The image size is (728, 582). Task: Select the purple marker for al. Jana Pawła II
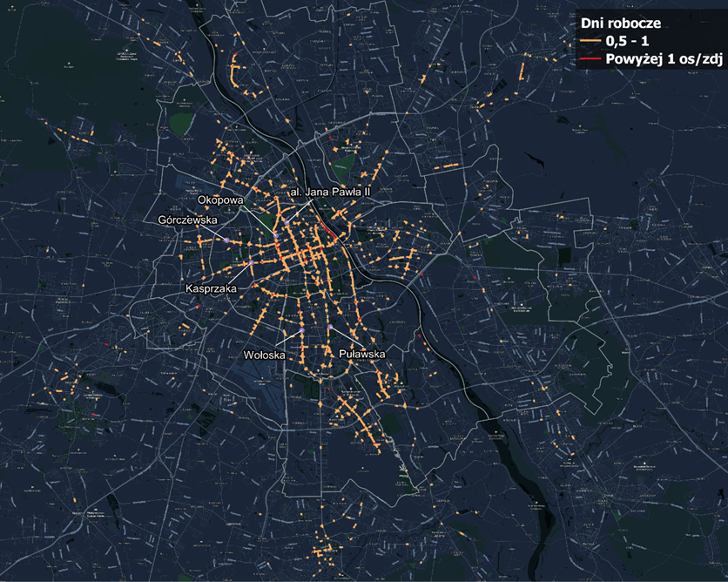pos(286,223)
